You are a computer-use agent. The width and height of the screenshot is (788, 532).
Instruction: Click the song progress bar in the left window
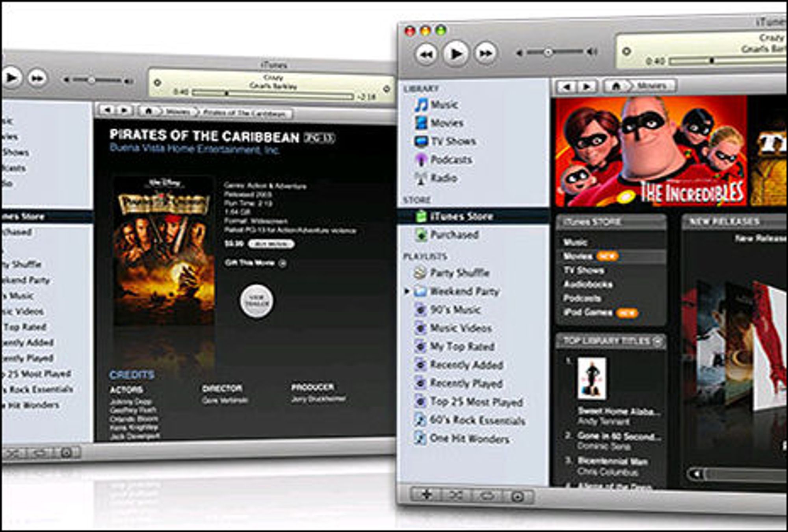click(x=272, y=95)
